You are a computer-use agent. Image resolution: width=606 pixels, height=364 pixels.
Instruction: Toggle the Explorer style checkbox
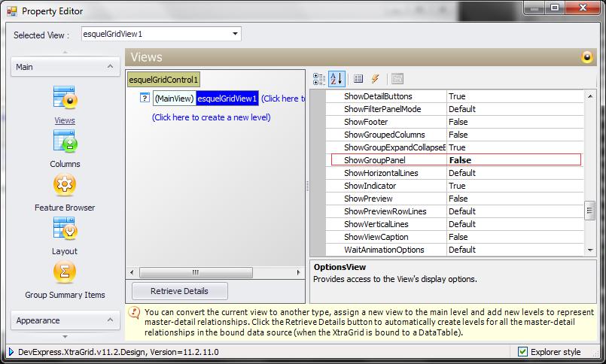522,352
